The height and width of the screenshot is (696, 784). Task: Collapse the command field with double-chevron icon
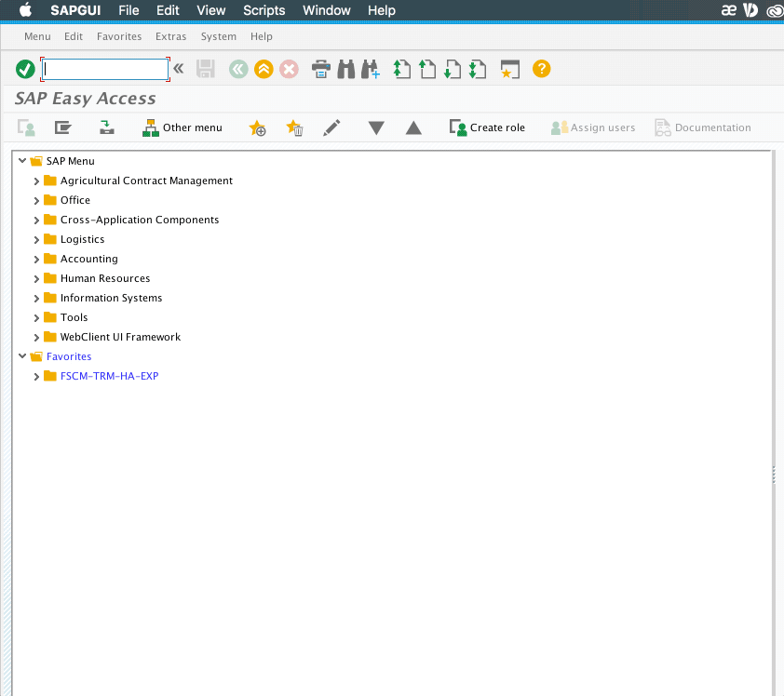(179, 68)
